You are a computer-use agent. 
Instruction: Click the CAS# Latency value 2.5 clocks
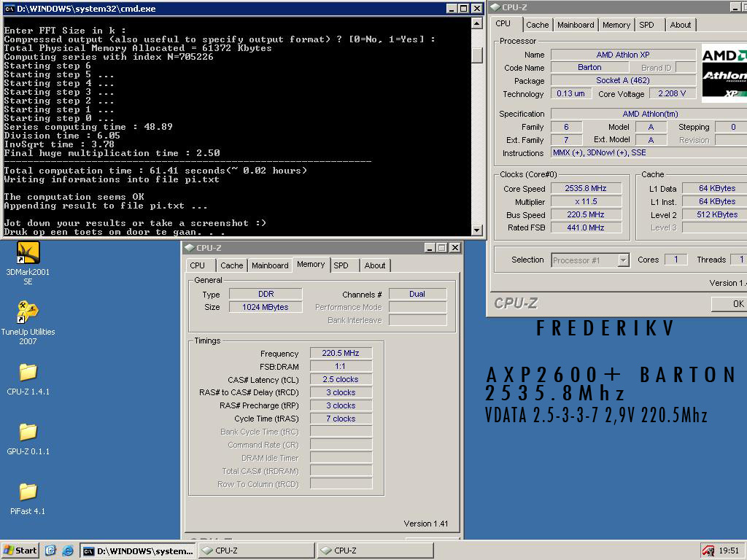click(341, 379)
